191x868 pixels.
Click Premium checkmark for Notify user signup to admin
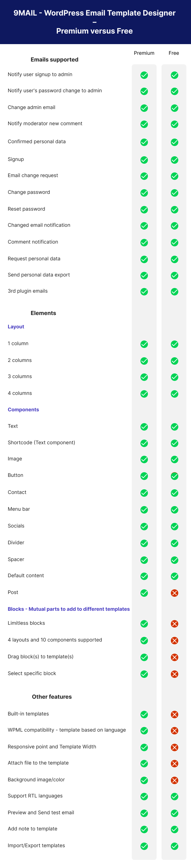tap(144, 75)
